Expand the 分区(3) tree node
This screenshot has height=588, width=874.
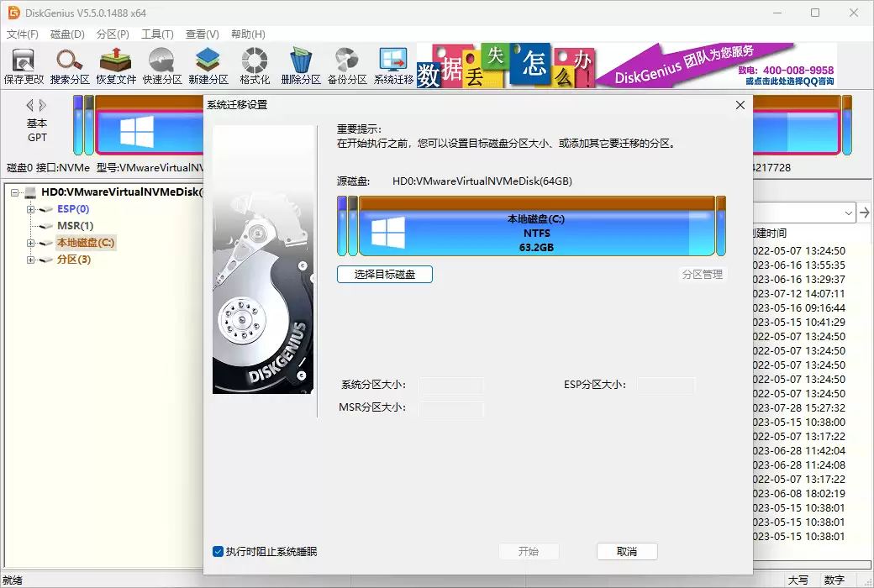click(x=30, y=260)
